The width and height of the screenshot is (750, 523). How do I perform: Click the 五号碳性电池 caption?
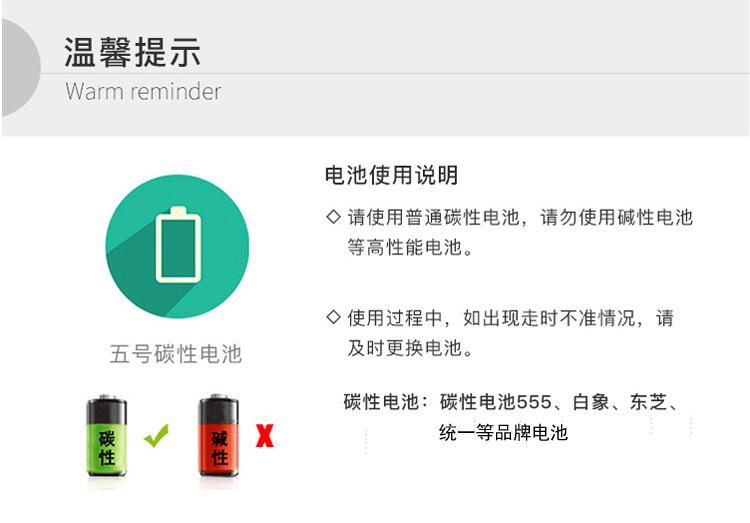(176, 354)
